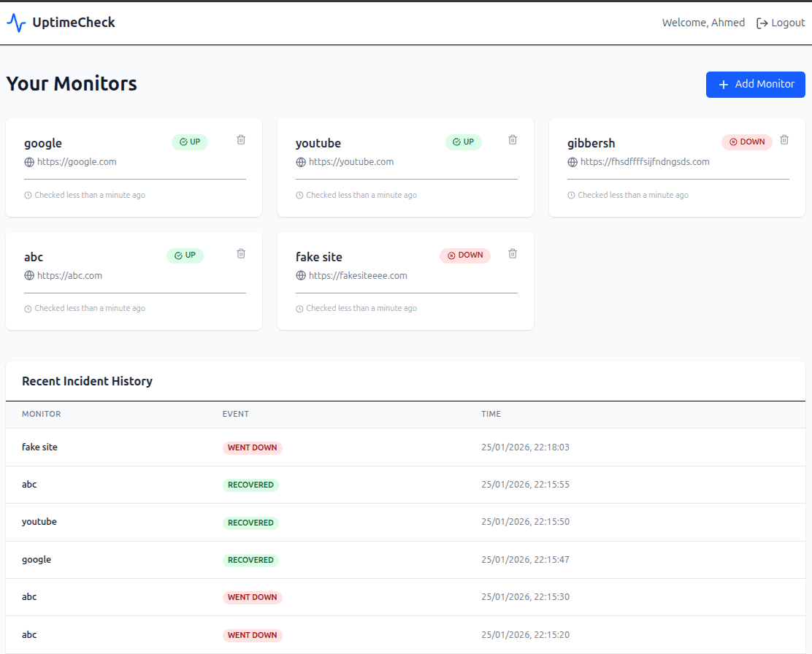
Task: Click the trash icon on the gibbersh card
Action: (784, 139)
